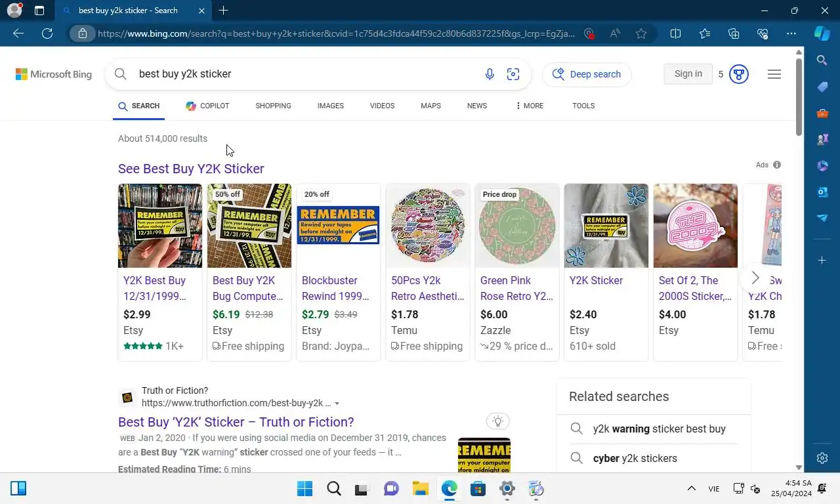Open See Best Buy Y2K Sticker link
840x504 pixels.
point(191,169)
